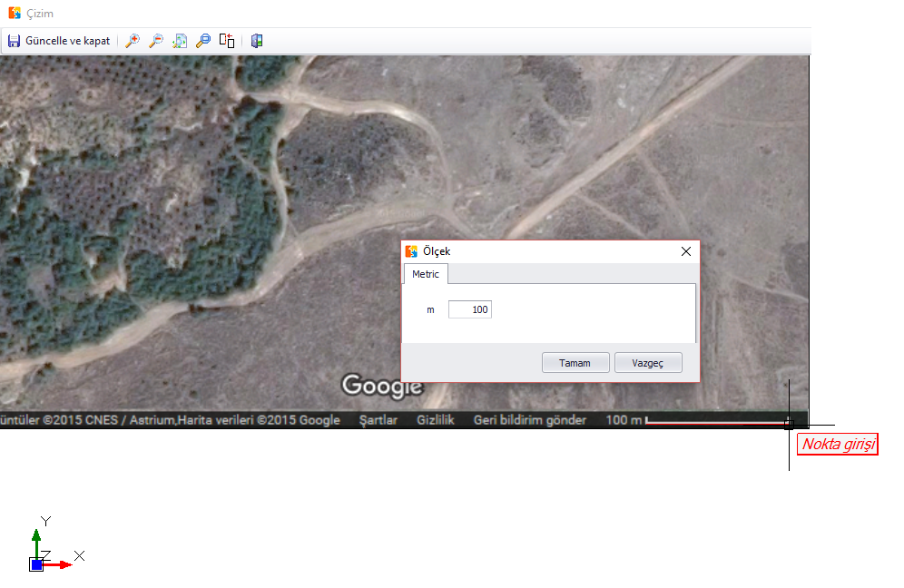This screenshot has width=904, height=588.
Task: Click the zoom extents icon
Action: pyautogui.click(x=180, y=41)
